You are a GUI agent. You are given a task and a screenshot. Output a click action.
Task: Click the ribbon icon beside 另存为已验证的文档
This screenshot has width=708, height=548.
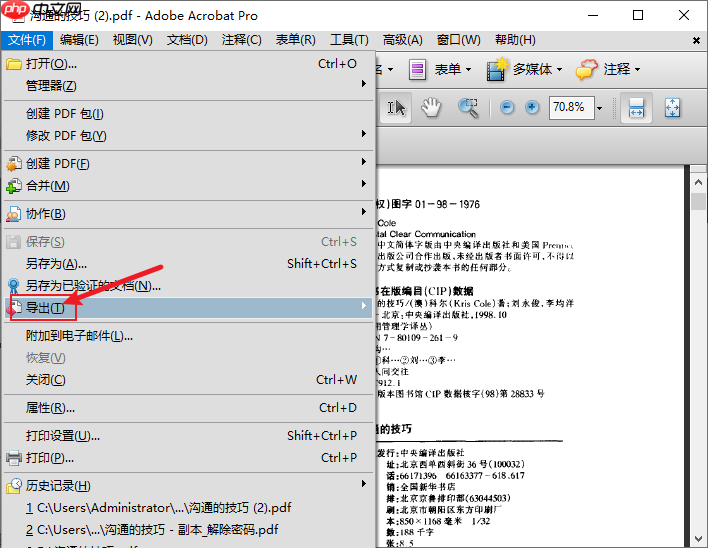pyautogui.click(x=14, y=286)
